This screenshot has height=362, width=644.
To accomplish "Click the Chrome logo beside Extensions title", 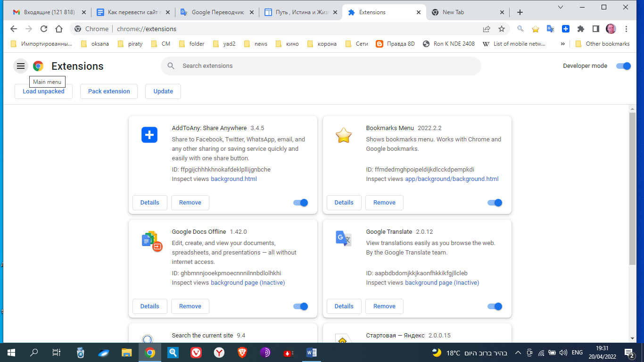I will 38,66.
